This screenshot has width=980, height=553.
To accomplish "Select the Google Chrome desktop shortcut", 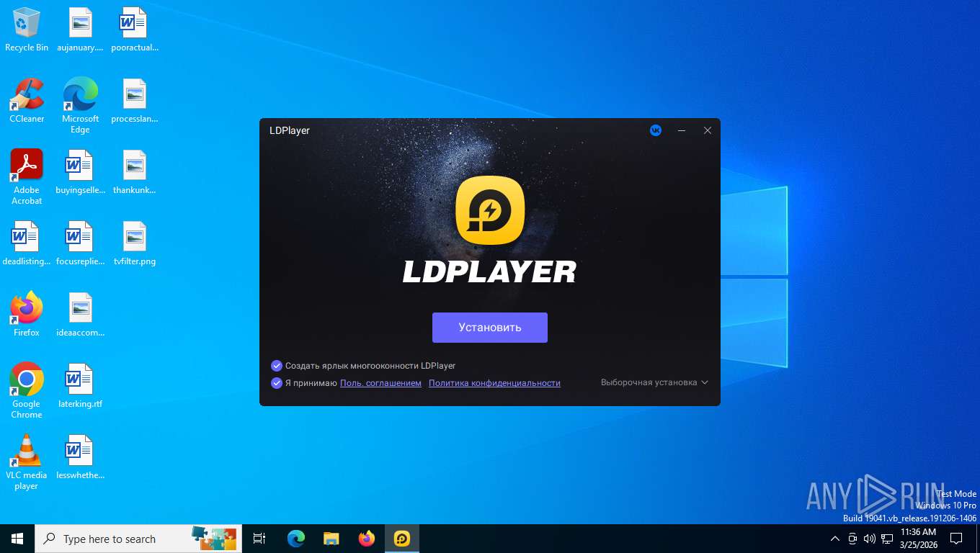I will (27, 390).
